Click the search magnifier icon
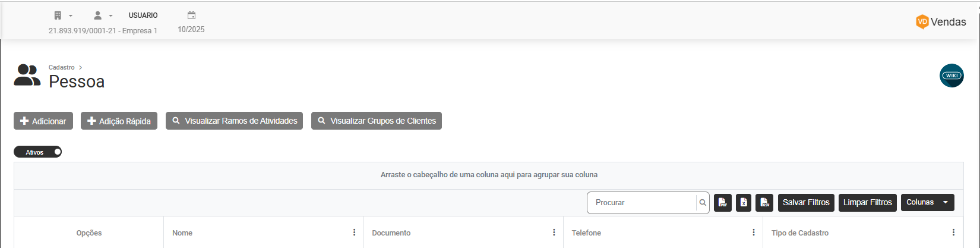Viewport: 980px width, 248px height. pos(703,203)
